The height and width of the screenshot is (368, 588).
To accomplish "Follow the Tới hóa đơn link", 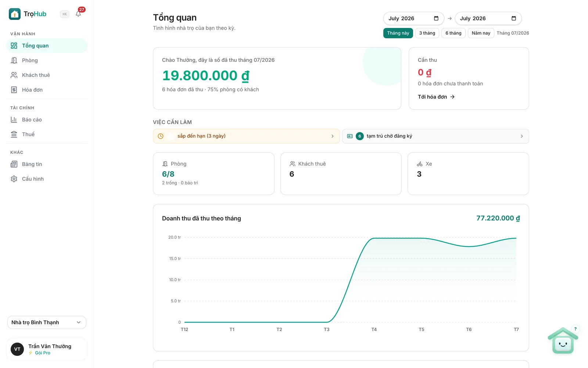I will pos(436,97).
